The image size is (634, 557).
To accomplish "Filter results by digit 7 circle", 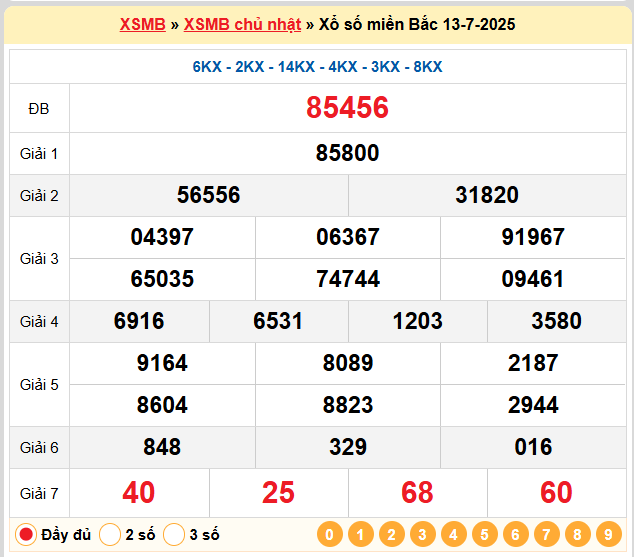I will [x=547, y=534].
